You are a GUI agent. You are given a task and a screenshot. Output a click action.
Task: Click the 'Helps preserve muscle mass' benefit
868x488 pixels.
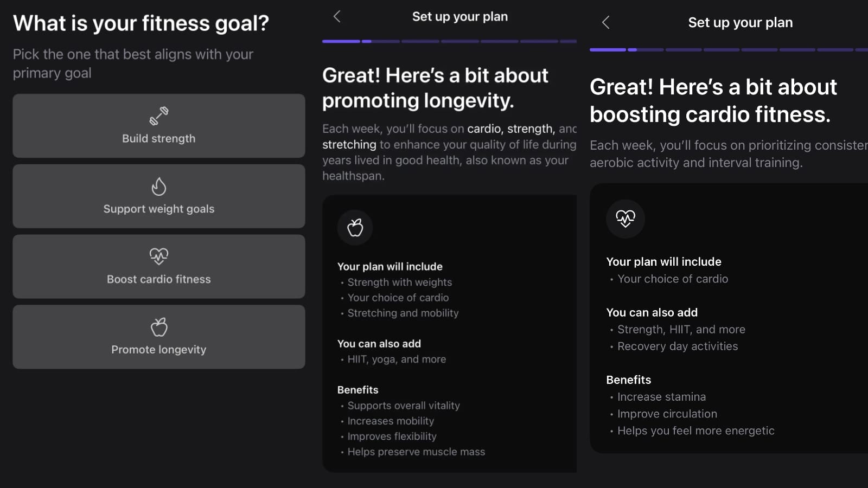tap(416, 452)
